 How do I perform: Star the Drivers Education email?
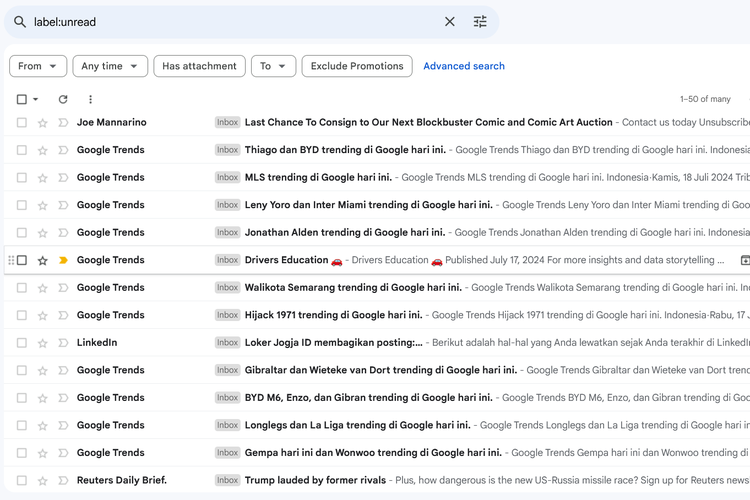(x=43, y=261)
